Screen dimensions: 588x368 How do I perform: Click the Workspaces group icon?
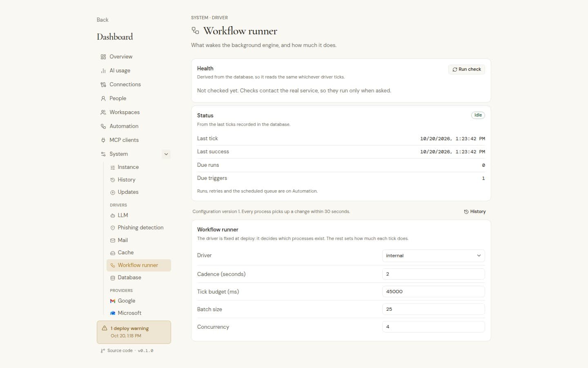[103, 112]
